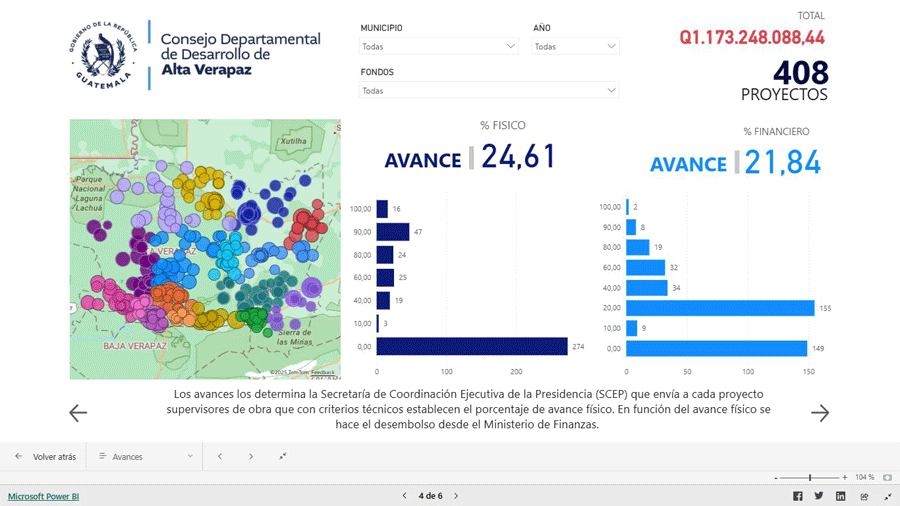This screenshot has height=506, width=900.
Task: Share the report on Twitter
Action: coord(819,496)
